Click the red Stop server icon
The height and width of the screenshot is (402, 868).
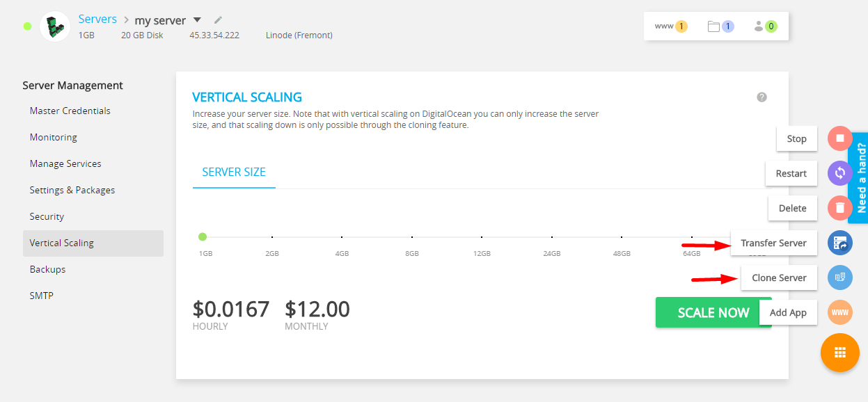coord(839,138)
